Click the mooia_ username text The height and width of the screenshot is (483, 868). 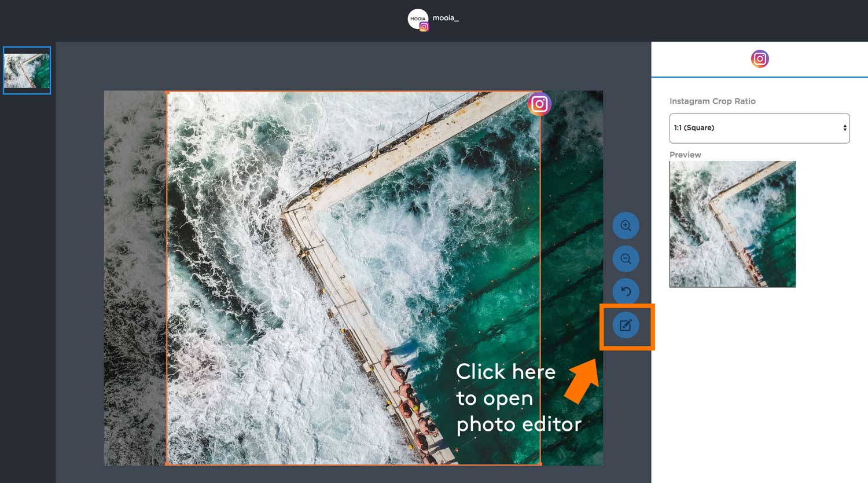click(446, 19)
